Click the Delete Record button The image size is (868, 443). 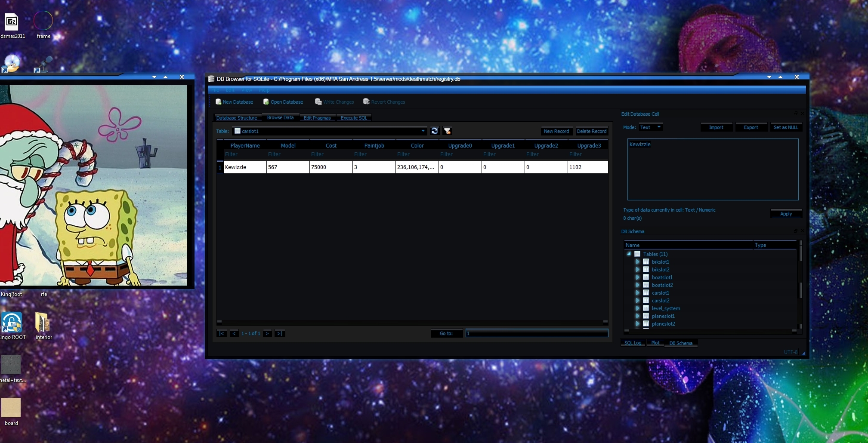pyautogui.click(x=592, y=131)
